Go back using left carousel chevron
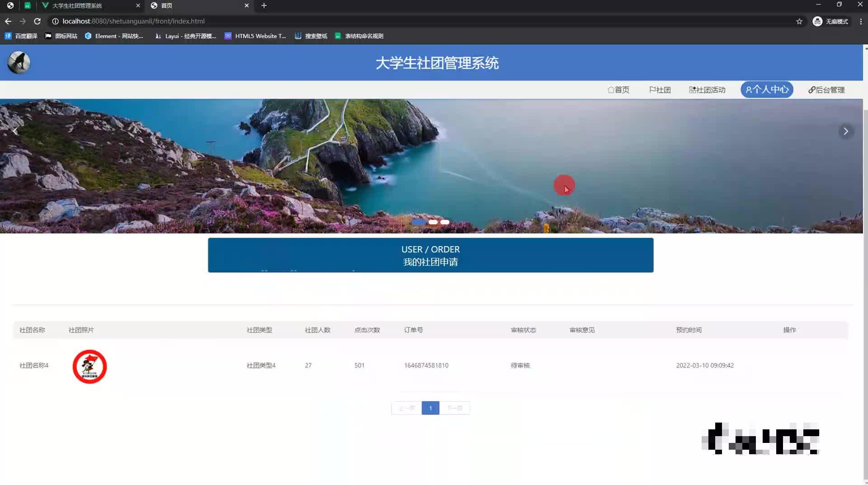The height and width of the screenshot is (485, 868). (x=15, y=131)
